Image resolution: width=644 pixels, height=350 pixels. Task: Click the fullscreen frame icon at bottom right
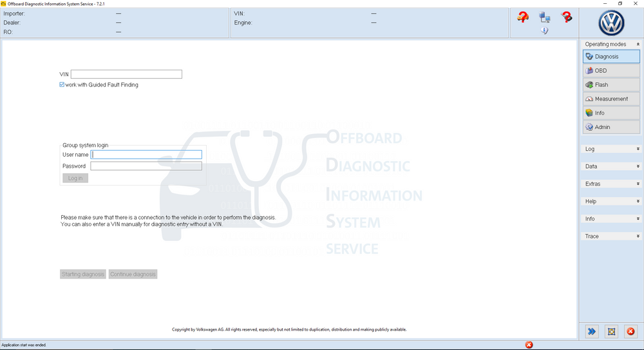[x=611, y=331]
